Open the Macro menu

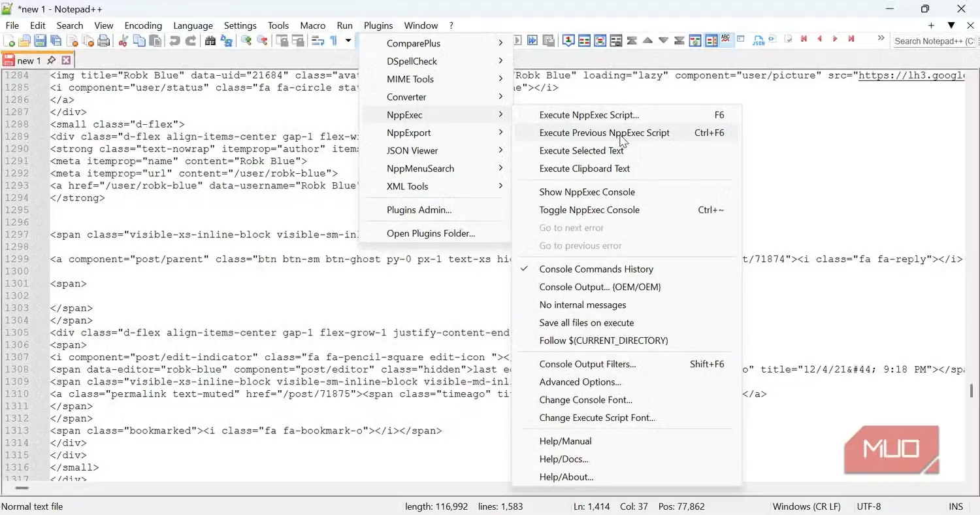pos(312,25)
